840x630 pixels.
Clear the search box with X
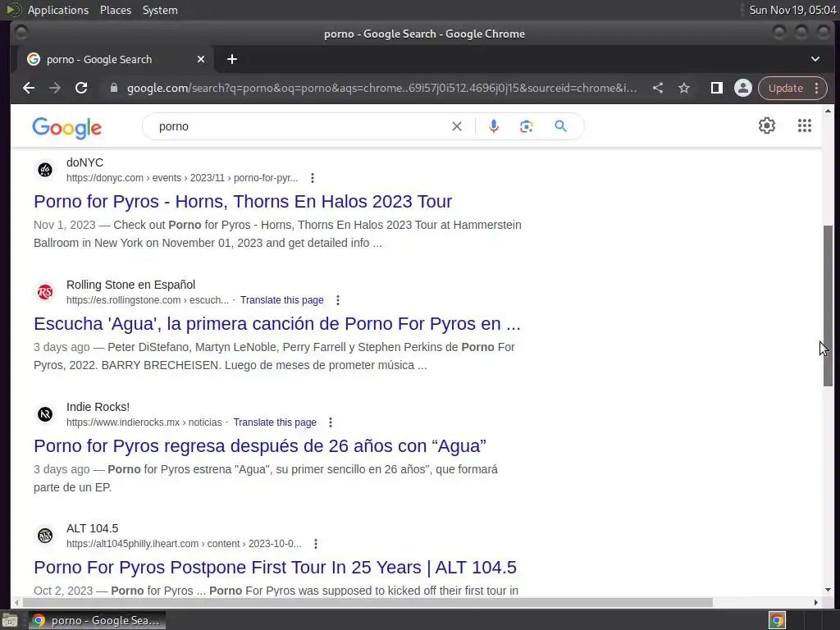456,126
